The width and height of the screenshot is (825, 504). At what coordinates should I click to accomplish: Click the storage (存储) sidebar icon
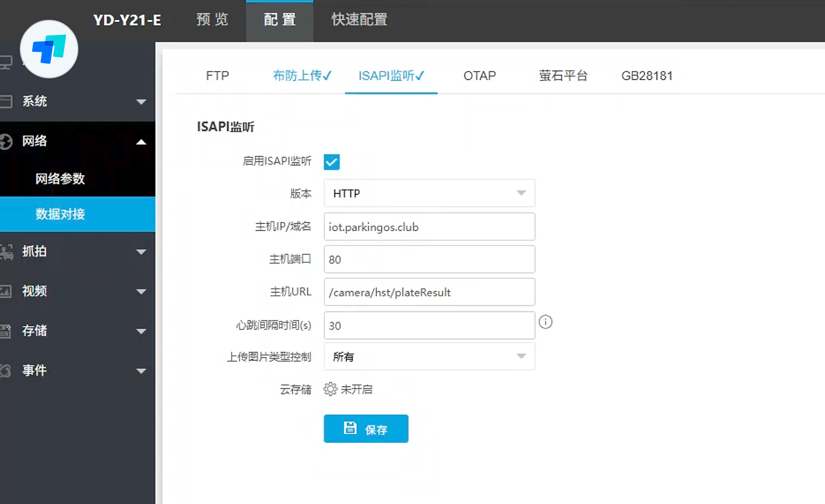[6, 331]
